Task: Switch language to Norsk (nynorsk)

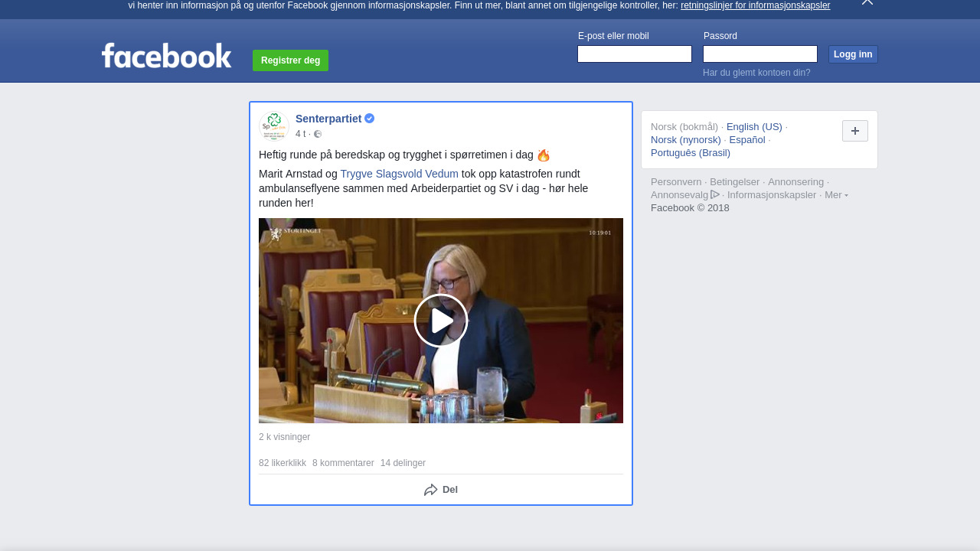Action: (x=686, y=140)
